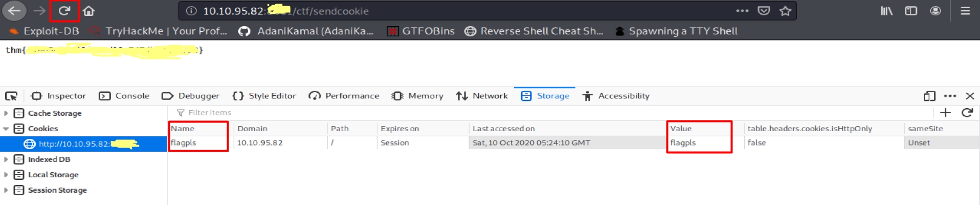980x205 pixels.
Task: Collapse the Cookies tree node
Action: click(6, 129)
